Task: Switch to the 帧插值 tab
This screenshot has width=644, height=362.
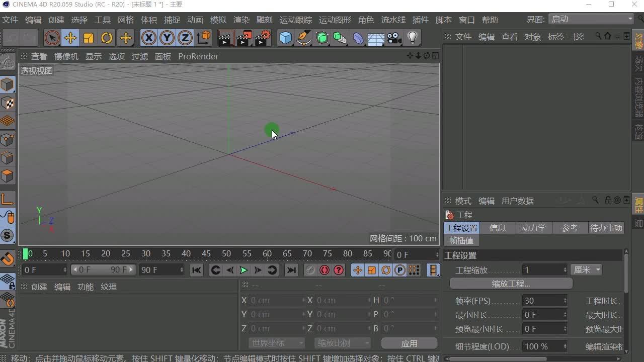Action: [x=462, y=240]
